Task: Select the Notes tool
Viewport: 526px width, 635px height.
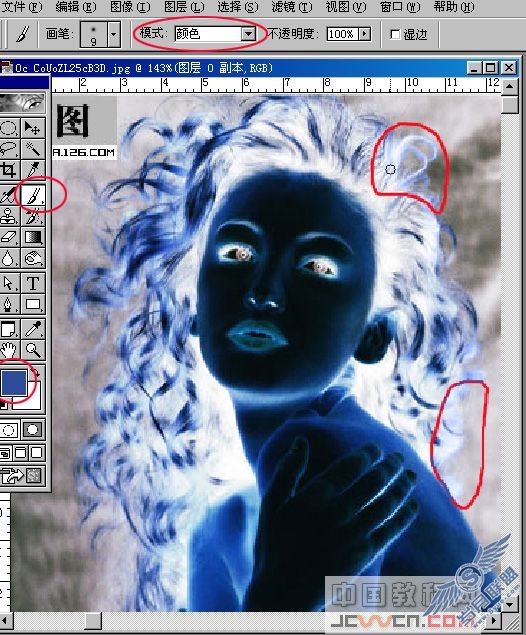Action: tap(8, 329)
